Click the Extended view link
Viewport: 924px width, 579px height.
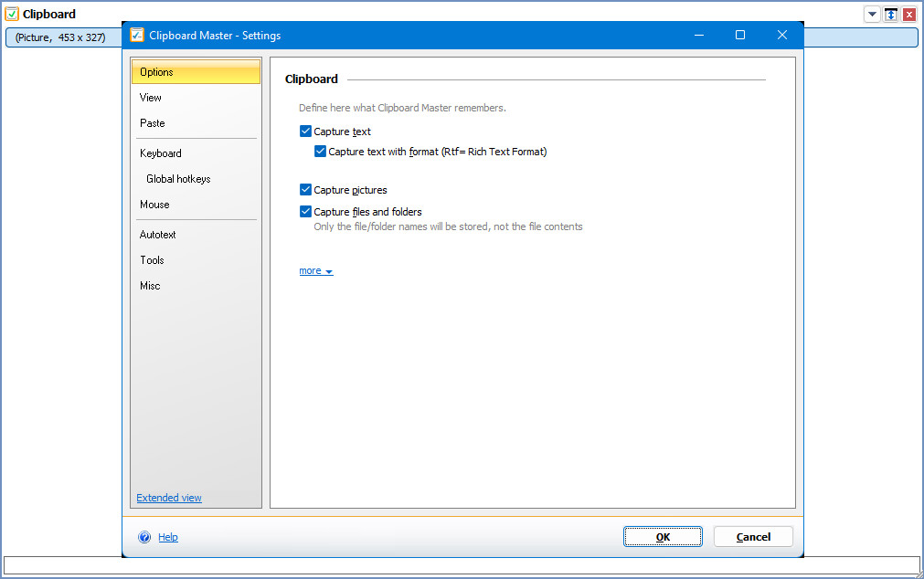[169, 498]
